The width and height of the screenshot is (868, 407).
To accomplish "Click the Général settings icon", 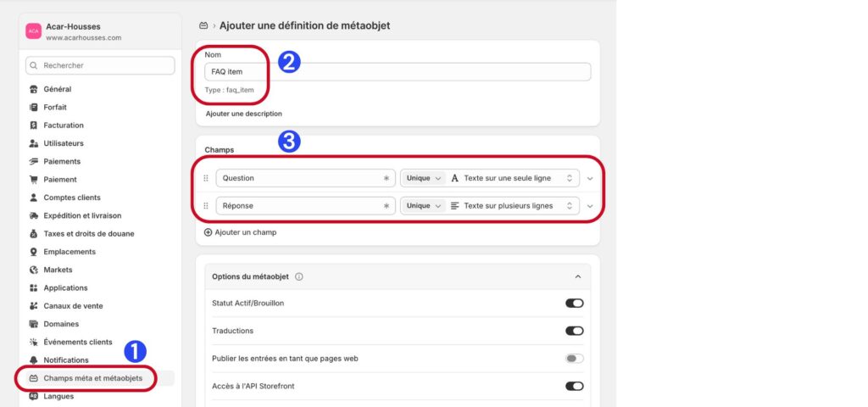I will [x=33, y=89].
